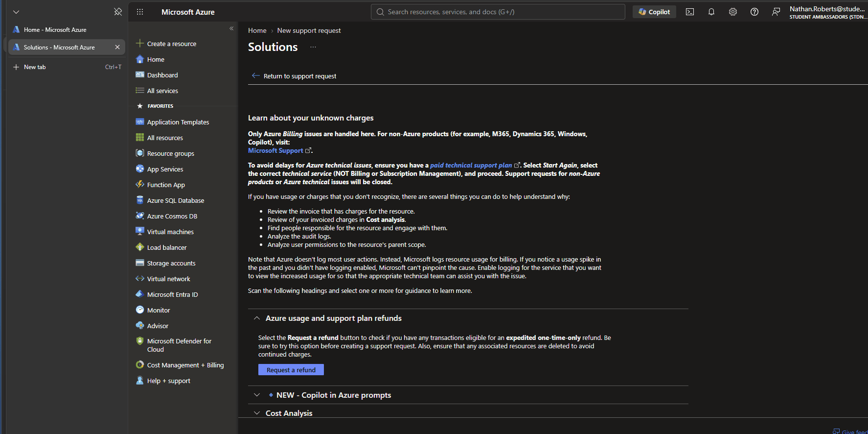
Task: Open Cloud Shell from top bar
Action: coord(690,12)
